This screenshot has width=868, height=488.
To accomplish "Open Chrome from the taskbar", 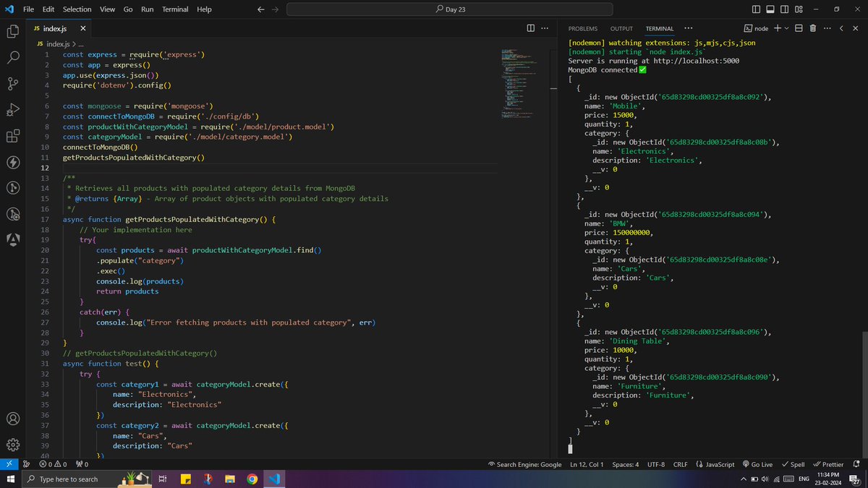I will [252, 479].
